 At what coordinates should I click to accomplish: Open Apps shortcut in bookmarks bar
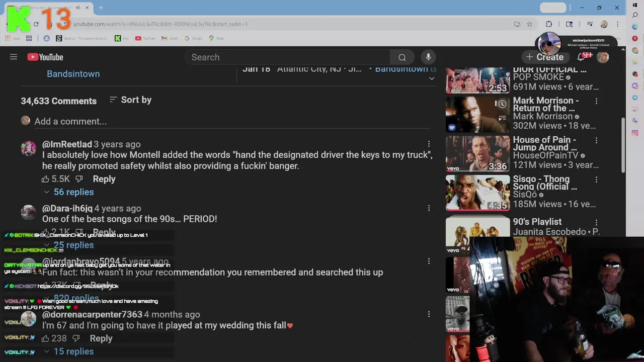[13, 38]
